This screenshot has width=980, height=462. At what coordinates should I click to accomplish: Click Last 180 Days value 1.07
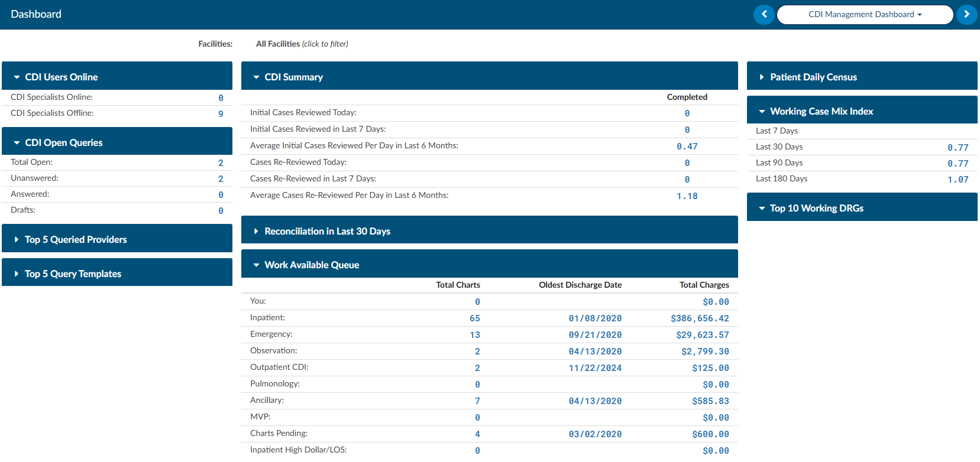pos(958,180)
